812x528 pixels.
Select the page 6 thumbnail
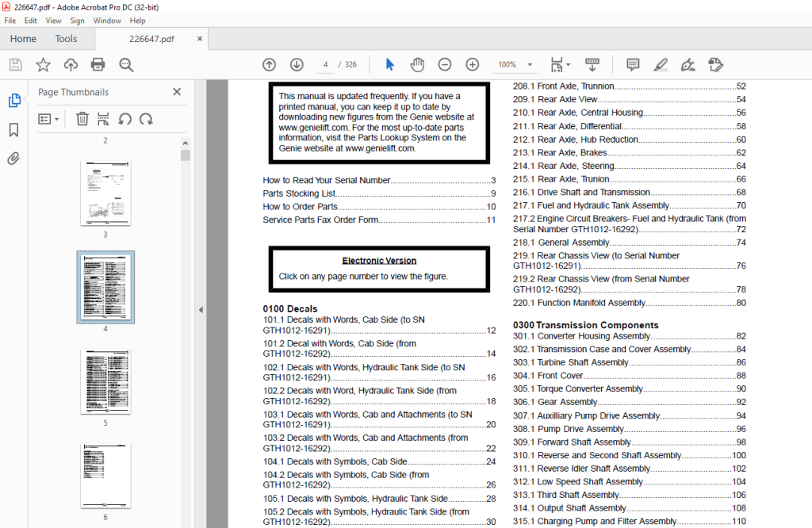coord(105,476)
